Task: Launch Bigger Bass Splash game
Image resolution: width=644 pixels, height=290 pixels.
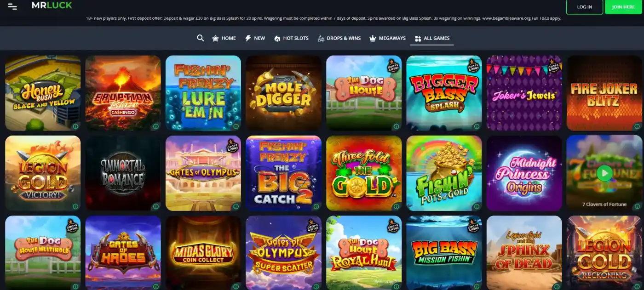Action: 444,93
